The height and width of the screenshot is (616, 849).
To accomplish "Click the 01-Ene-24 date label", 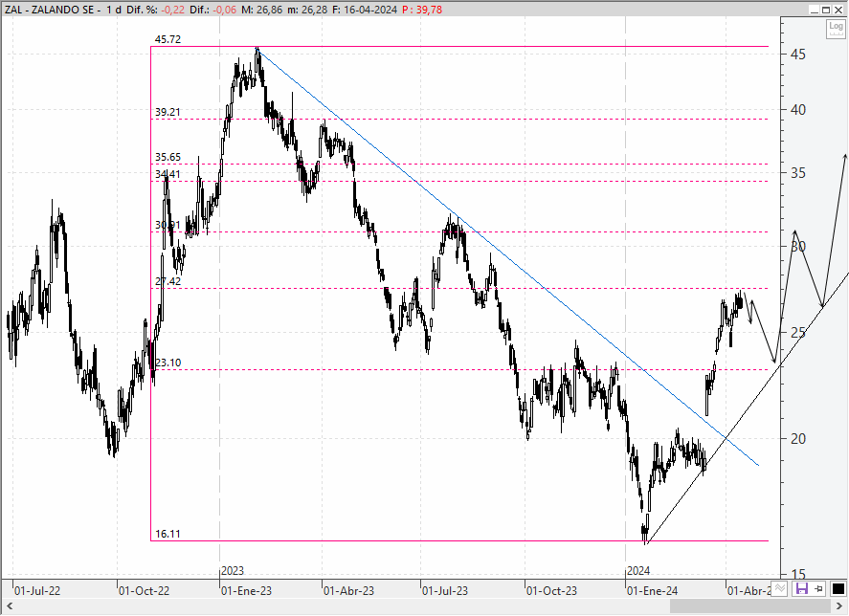I will pos(652,590).
